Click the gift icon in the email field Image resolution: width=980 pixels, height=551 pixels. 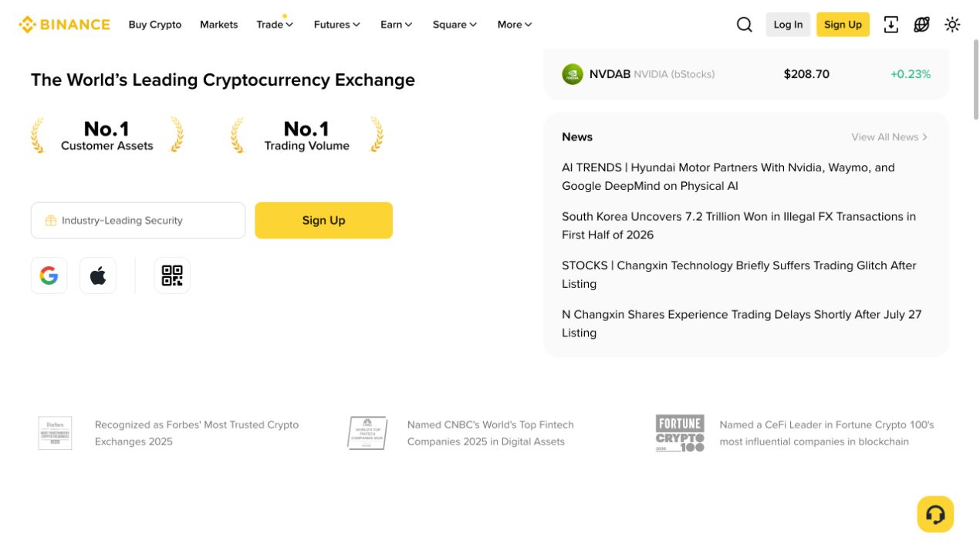point(51,221)
